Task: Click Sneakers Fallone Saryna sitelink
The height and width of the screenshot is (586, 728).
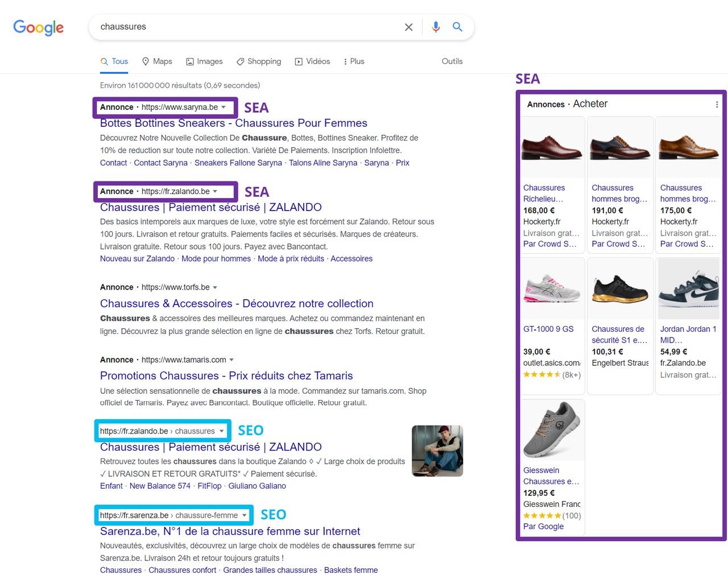Action: pyautogui.click(x=238, y=163)
